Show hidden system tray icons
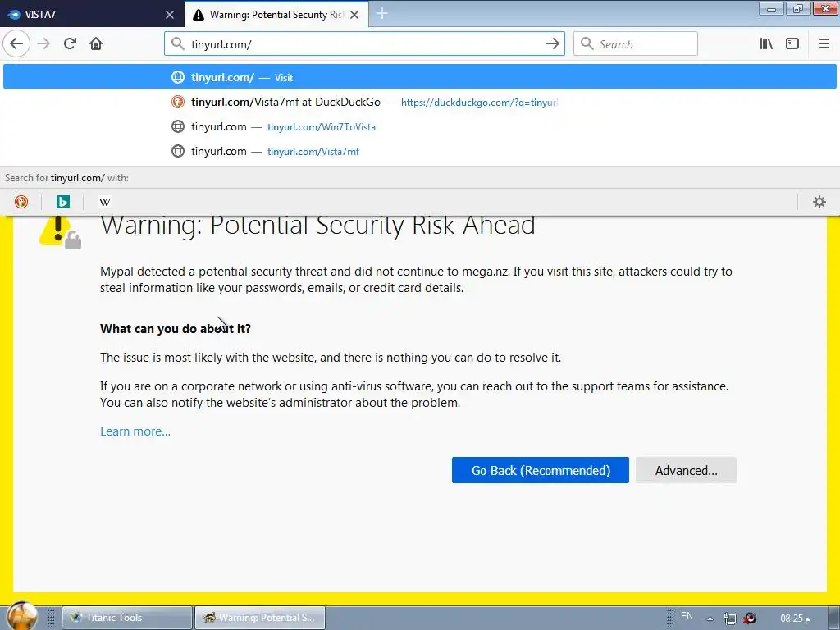This screenshot has height=630, width=840. coord(710,619)
